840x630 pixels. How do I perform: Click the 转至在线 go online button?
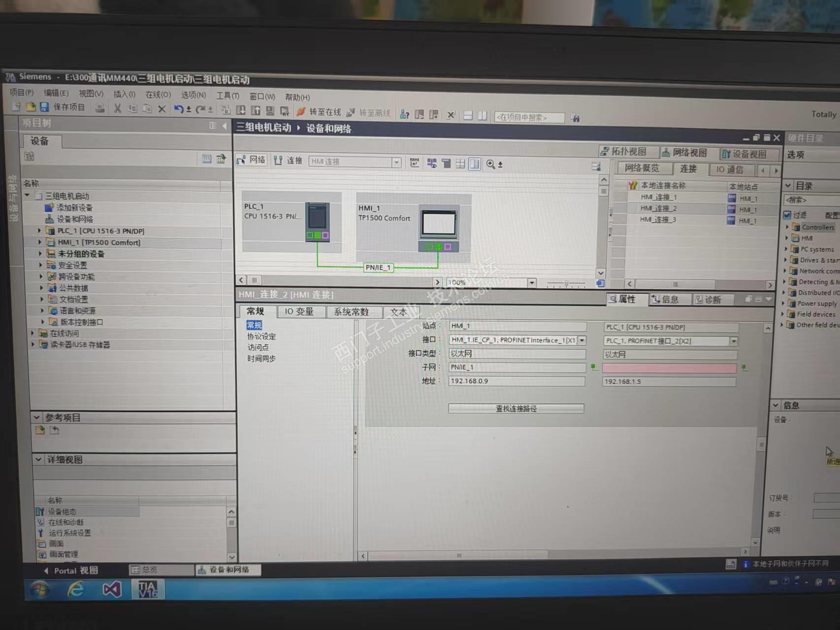(319, 112)
